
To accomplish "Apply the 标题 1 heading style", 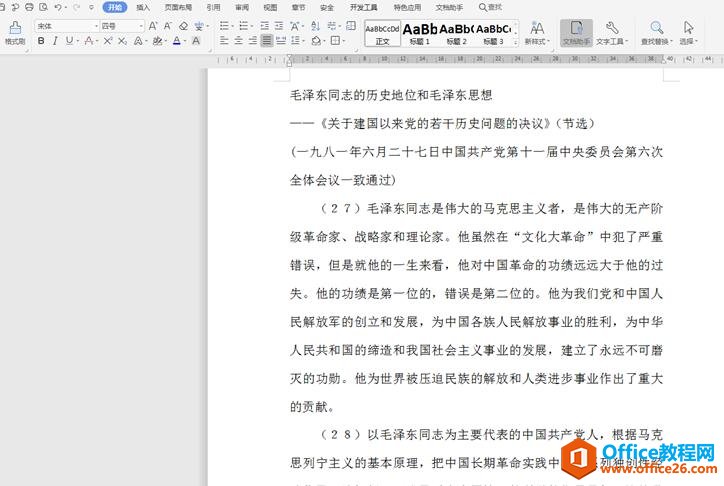I will 419,33.
